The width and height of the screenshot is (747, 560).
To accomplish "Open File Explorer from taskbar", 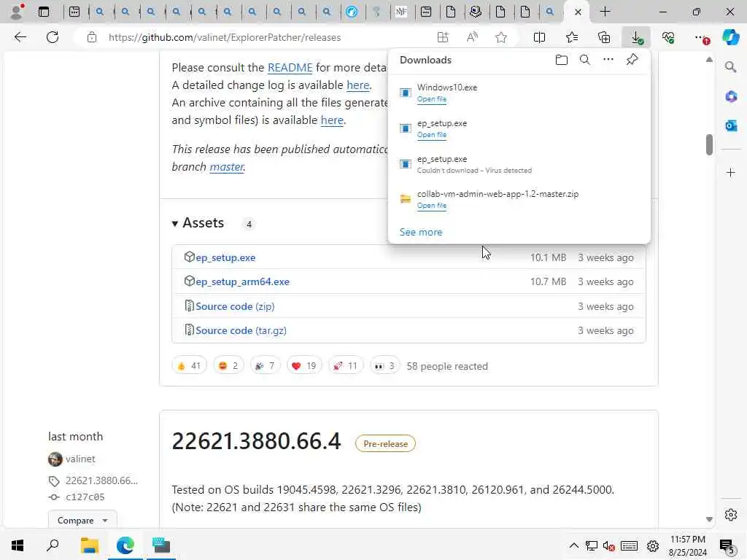I will (x=89, y=545).
